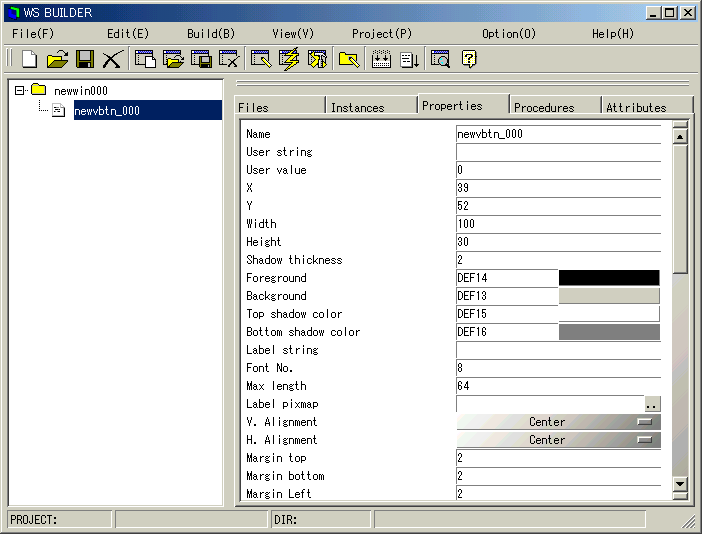Click the new project blank page icon
The width and height of the screenshot is (702, 534).
(30, 60)
